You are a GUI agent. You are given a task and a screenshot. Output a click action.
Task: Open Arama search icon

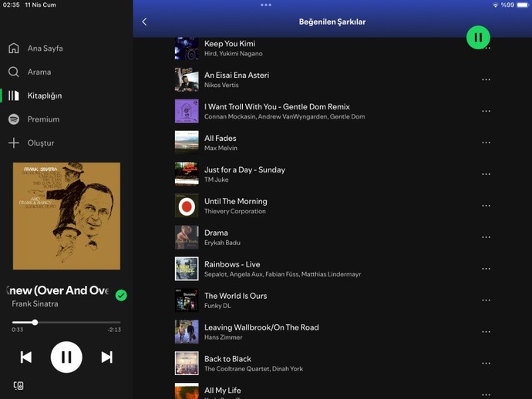click(14, 72)
